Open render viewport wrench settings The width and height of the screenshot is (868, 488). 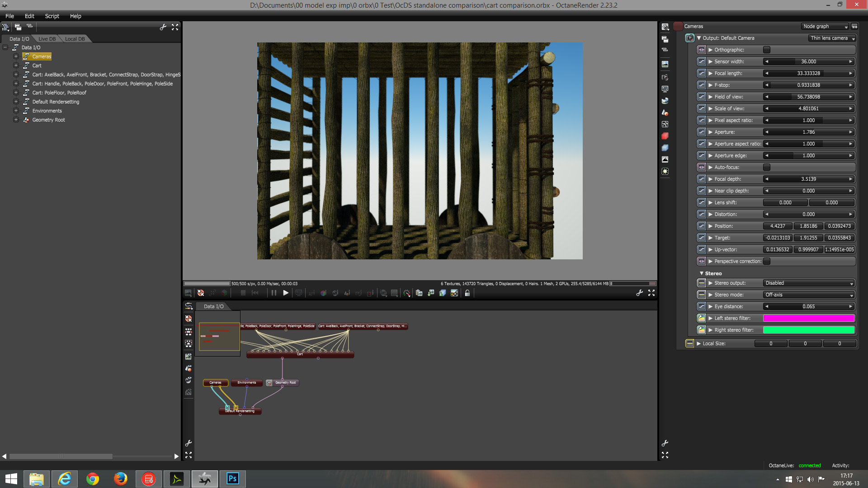click(639, 293)
